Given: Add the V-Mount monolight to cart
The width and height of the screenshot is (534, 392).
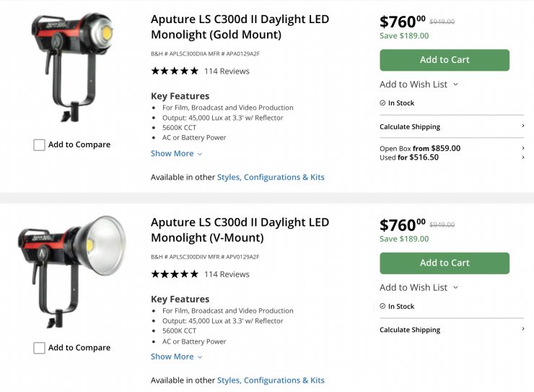Looking at the screenshot, I should pos(445,263).
